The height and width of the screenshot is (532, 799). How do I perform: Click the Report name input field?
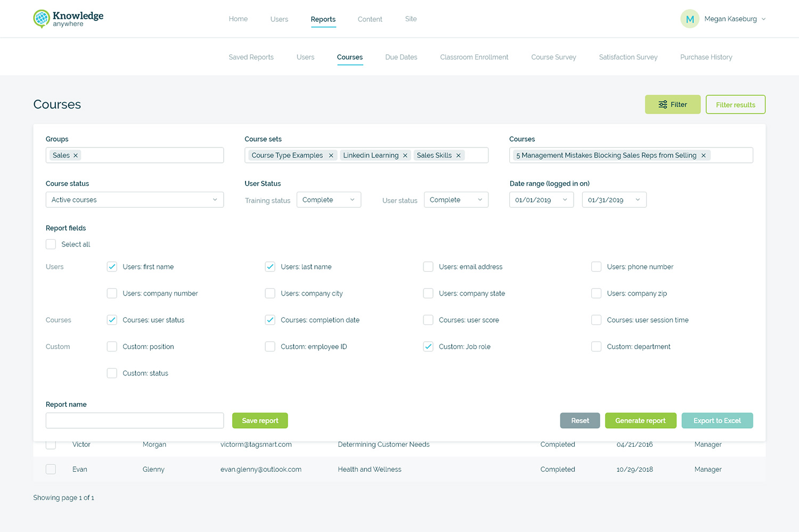134,421
